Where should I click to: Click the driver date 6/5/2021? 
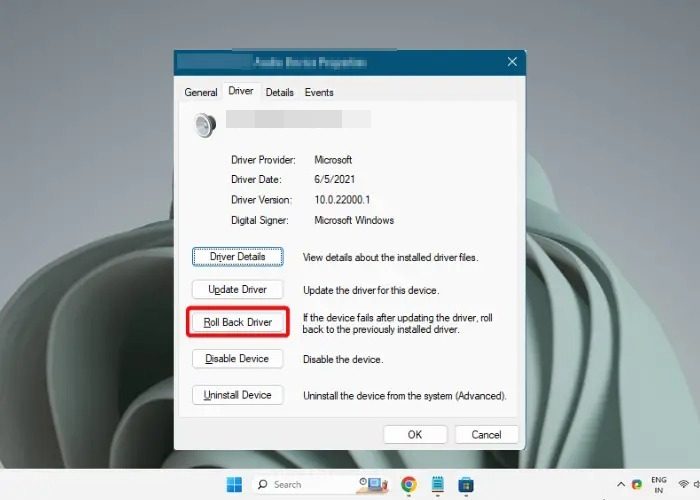335,179
